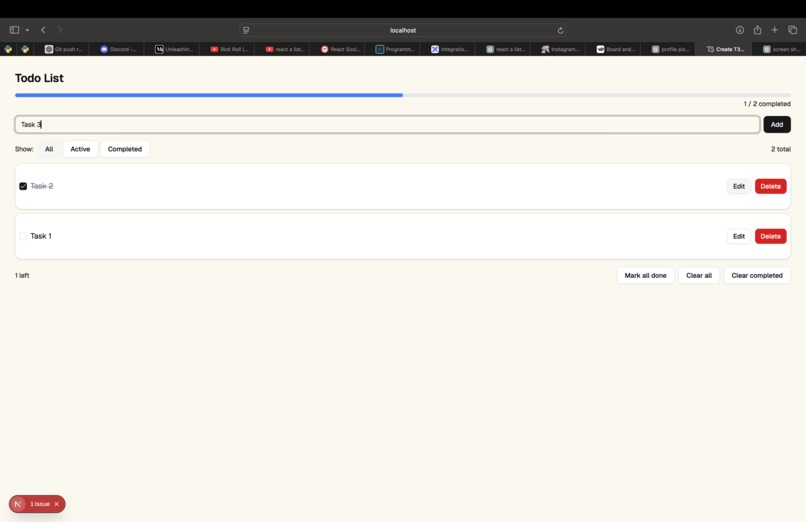Show All todos filter
The image size is (806, 522).
coord(49,149)
